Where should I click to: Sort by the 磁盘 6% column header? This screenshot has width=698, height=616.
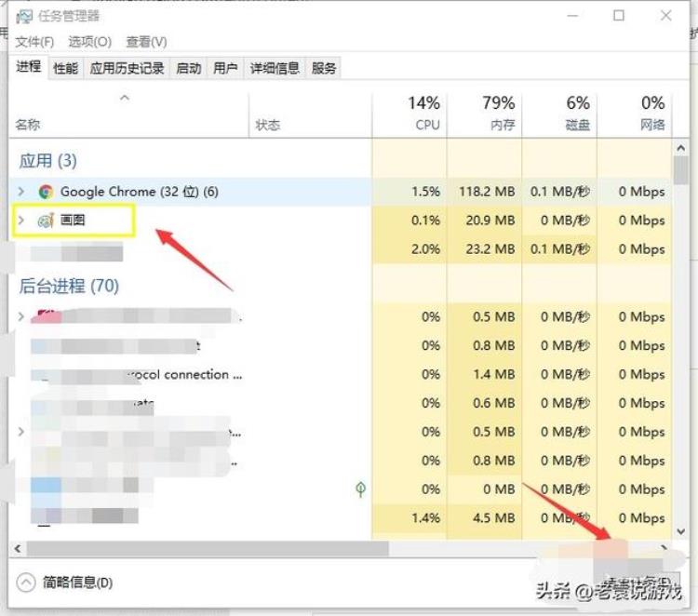click(560, 114)
